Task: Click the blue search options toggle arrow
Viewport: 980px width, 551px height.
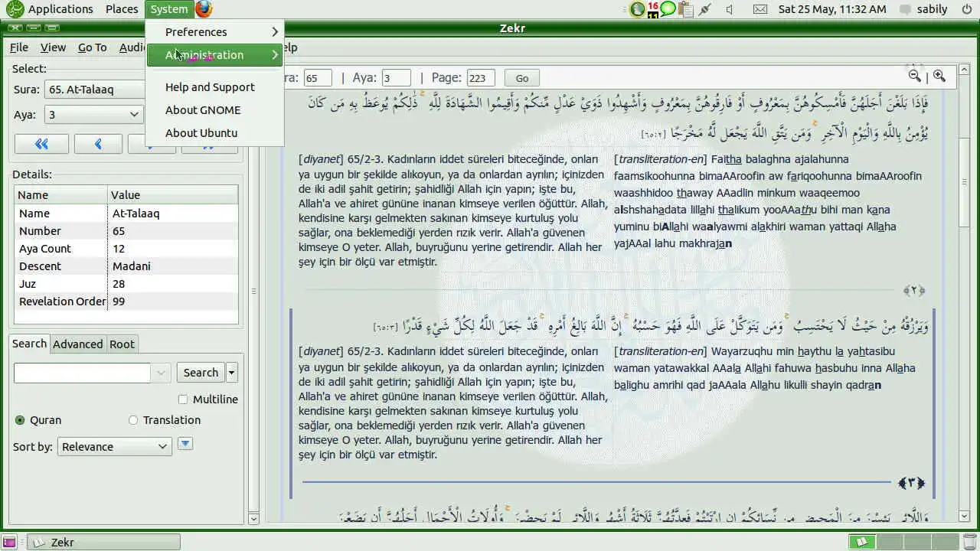Action: pos(185,444)
